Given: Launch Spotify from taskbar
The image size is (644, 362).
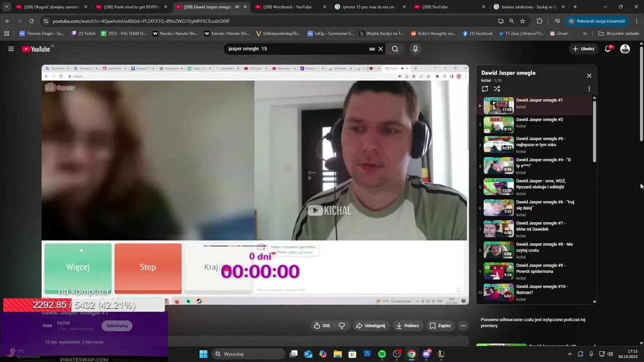Looking at the screenshot, I should pyautogui.click(x=382, y=354).
